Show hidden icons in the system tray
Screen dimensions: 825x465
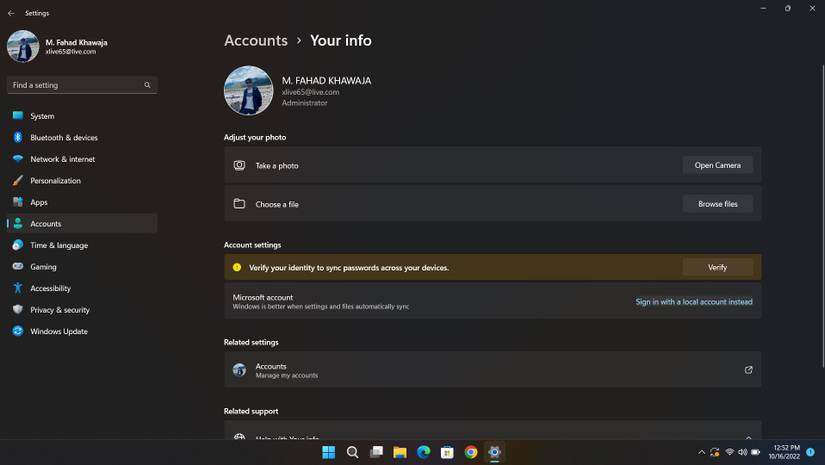click(x=701, y=452)
